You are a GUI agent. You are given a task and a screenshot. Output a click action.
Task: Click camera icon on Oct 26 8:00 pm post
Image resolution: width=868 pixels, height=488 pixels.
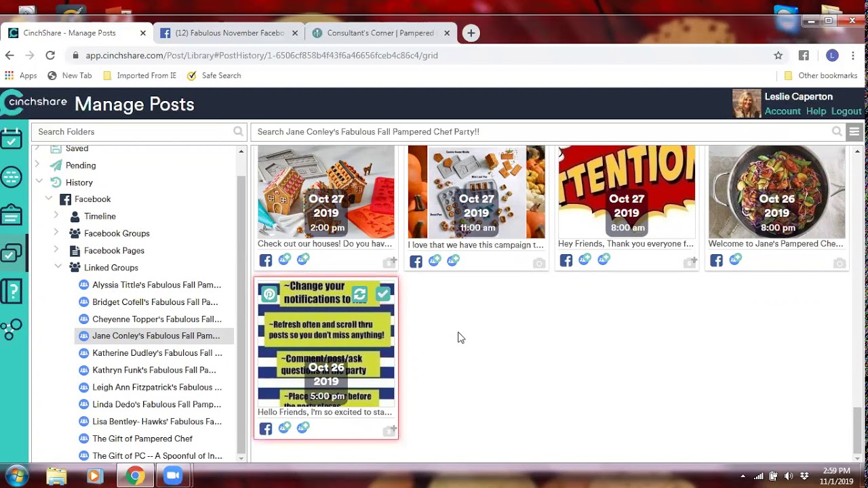pyautogui.click(x=840, y=263)
